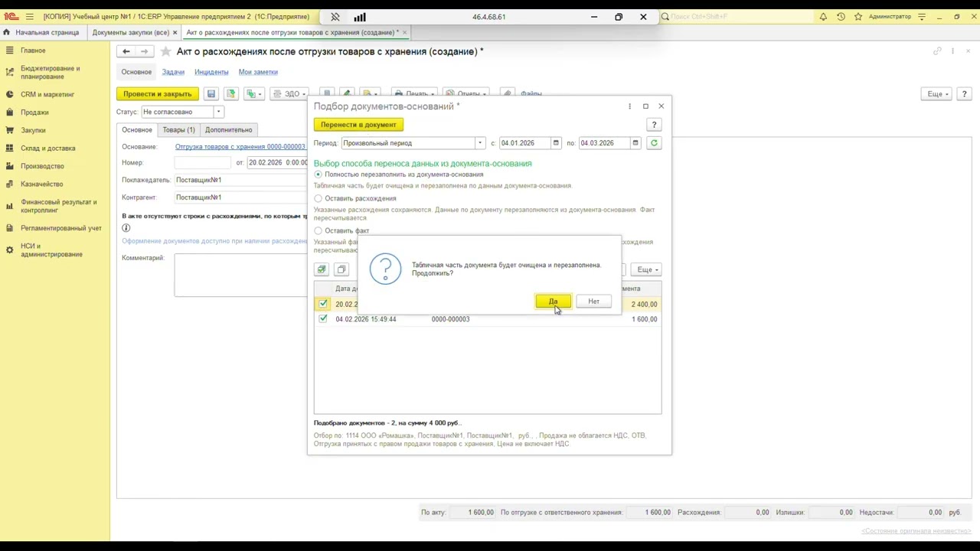The height and width of the screenshot is (551, 980).
Task: Open help question mark in selection dialog
Action: pos(654,125)
